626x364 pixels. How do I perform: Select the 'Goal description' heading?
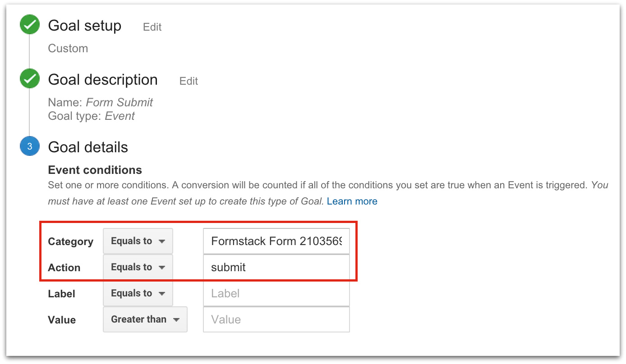[103, 80]
